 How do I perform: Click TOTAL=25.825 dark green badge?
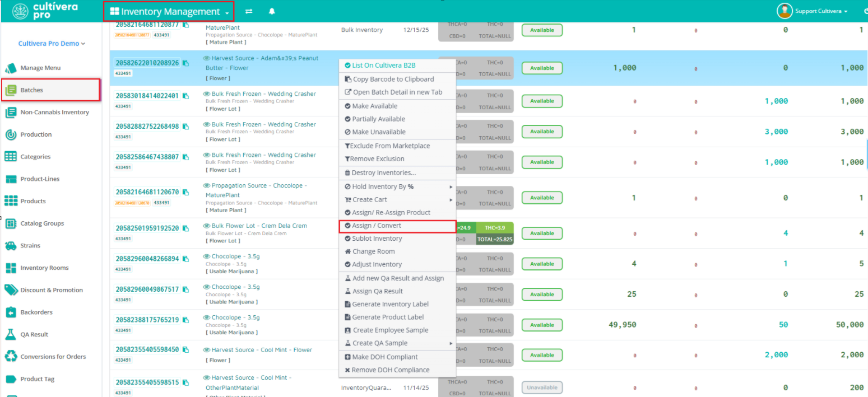[495, 239]
